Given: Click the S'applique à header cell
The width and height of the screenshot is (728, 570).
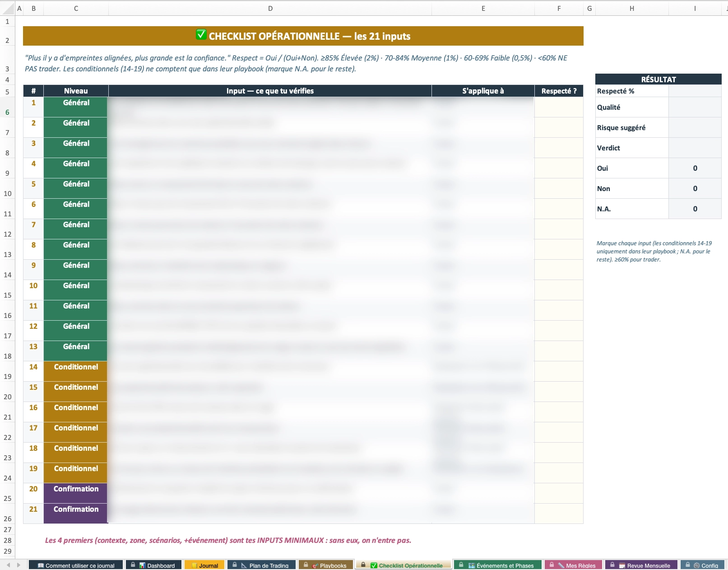Looking at the screenshot, I should point(483,91).
